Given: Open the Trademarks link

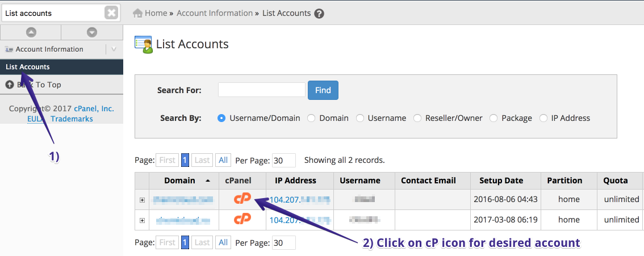Looking at the screenshot, I should pos(72,119).
